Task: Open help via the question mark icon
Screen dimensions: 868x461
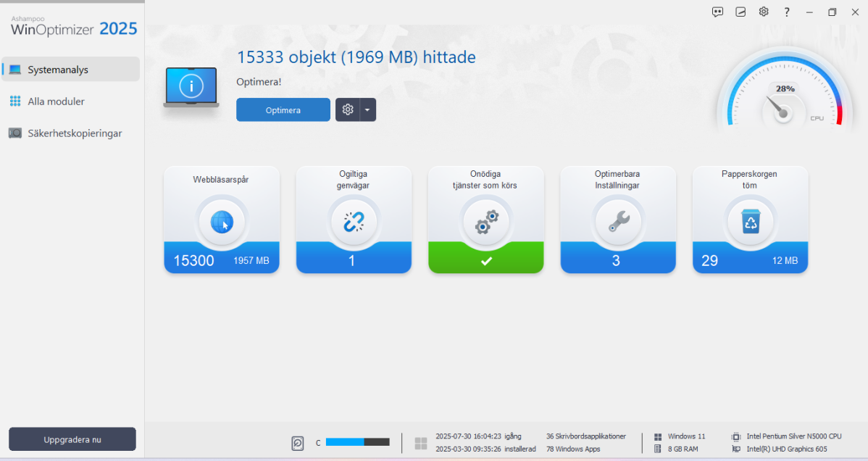Action: pos(787,12)
